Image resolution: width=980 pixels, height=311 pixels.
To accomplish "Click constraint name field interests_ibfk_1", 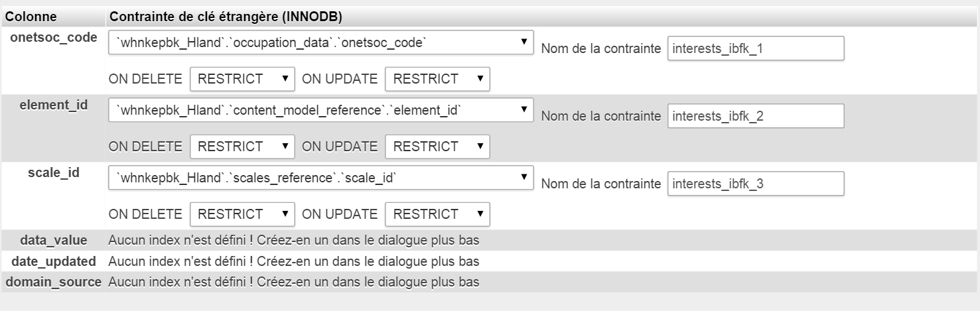I will 756,48.
